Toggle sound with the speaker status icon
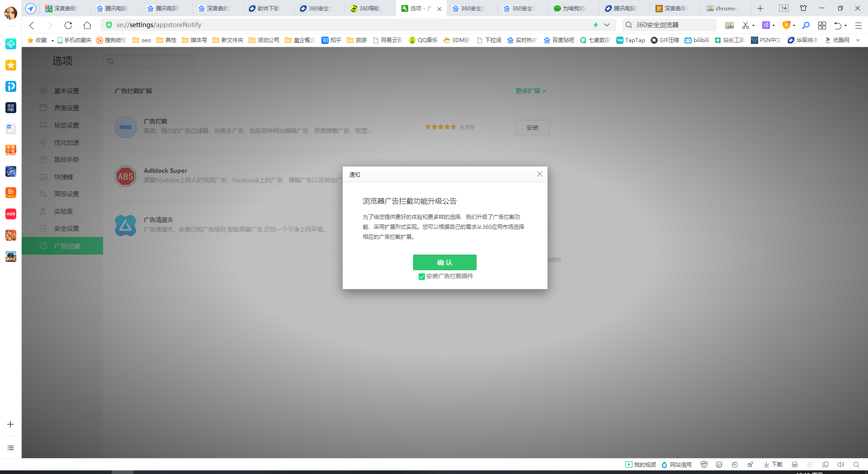 [x=840, y=465]
